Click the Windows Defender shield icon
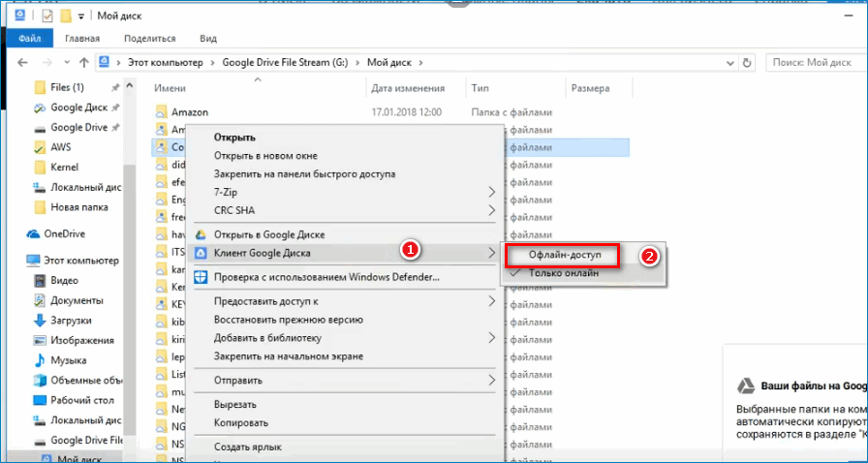This screenshot has width=868, height=463. pyautogui.click(x=201, y=277)
